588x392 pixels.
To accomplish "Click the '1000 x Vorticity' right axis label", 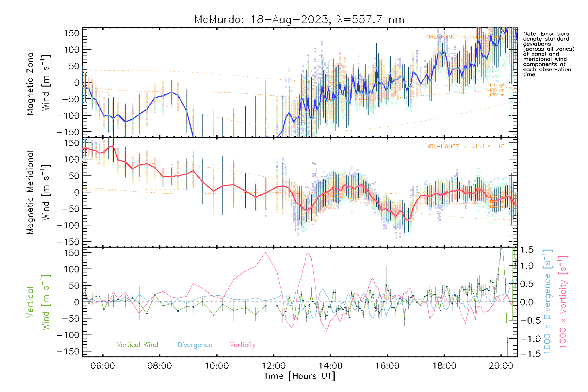I will [x=563, y=302].
